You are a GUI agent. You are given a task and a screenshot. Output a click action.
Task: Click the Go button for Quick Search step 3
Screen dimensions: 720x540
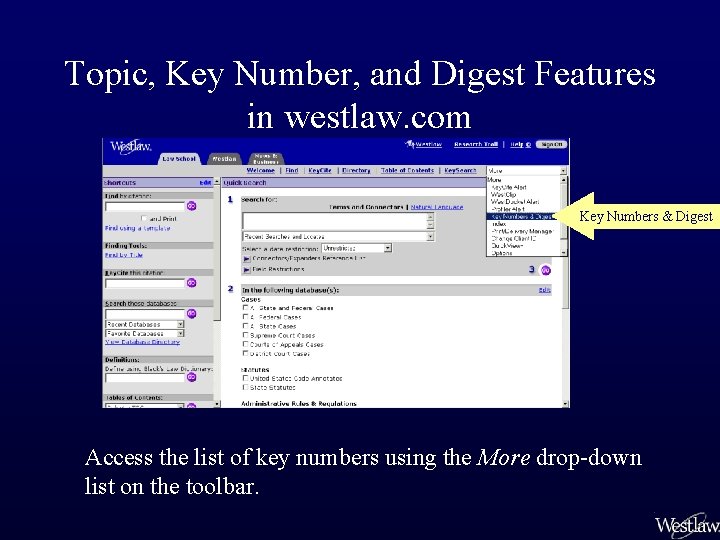point(546,270)
